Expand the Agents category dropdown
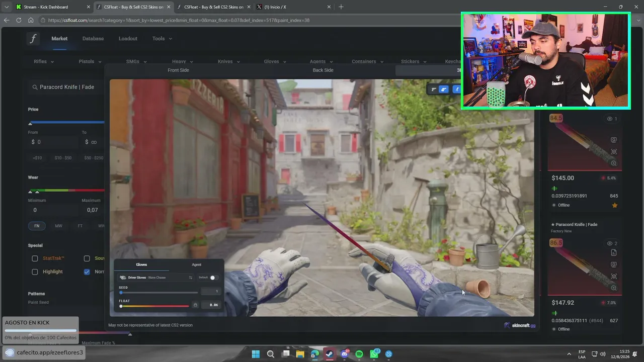This screenshot has height=362, width=644. click(x=321, y=62)
